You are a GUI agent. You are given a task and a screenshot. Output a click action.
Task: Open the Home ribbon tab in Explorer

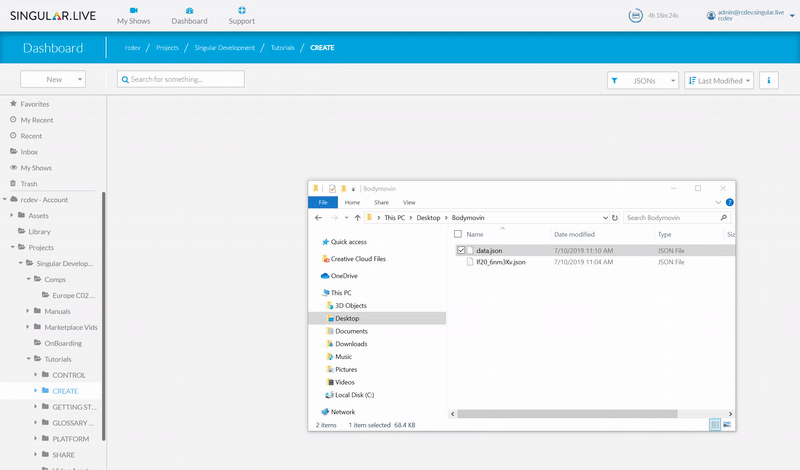click(x=352, y=203)
